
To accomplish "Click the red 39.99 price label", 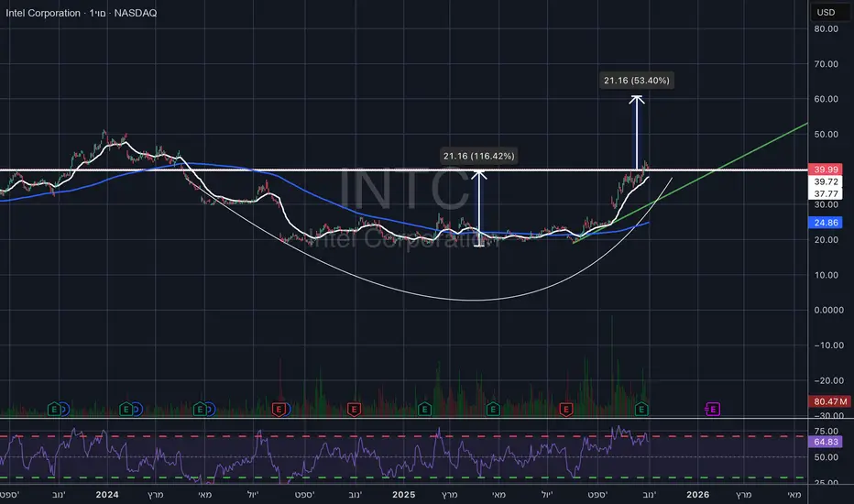I will pos(826,170).
